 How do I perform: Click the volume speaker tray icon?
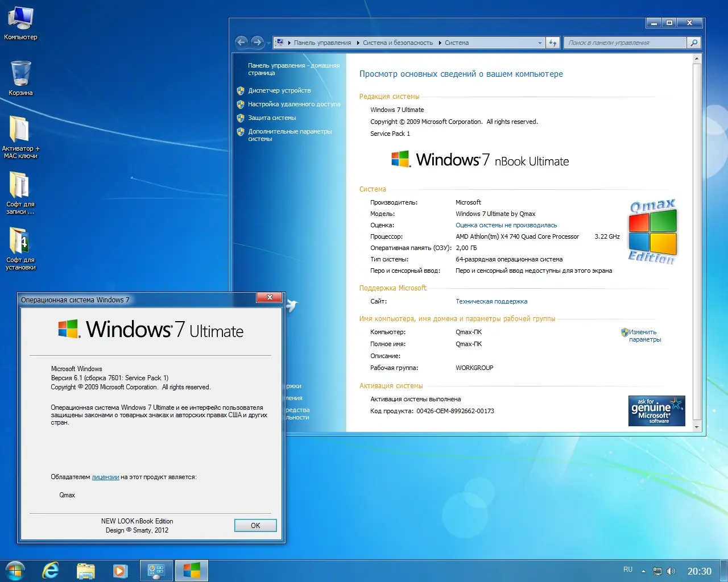(x=671, y=571)
